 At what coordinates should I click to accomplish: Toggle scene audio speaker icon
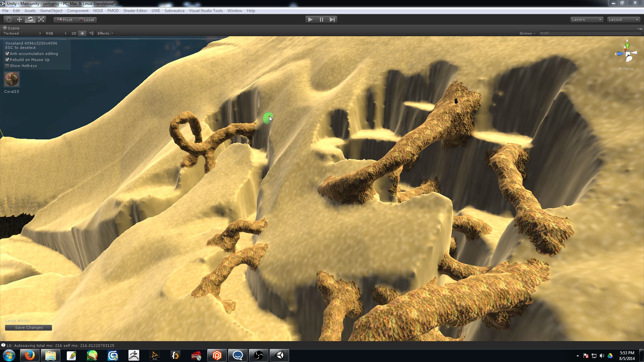(x=91, y=33)
